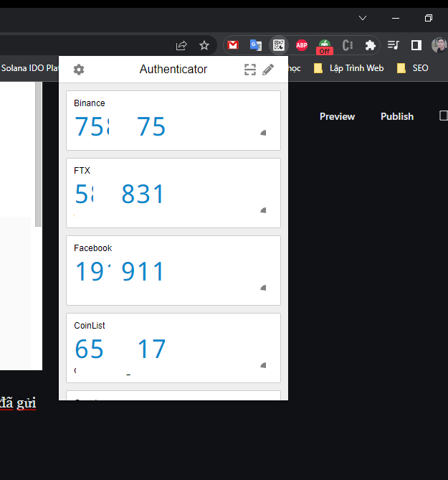
Task: Click Facebook timer sector icon
Action: click(x=263, y=288)
